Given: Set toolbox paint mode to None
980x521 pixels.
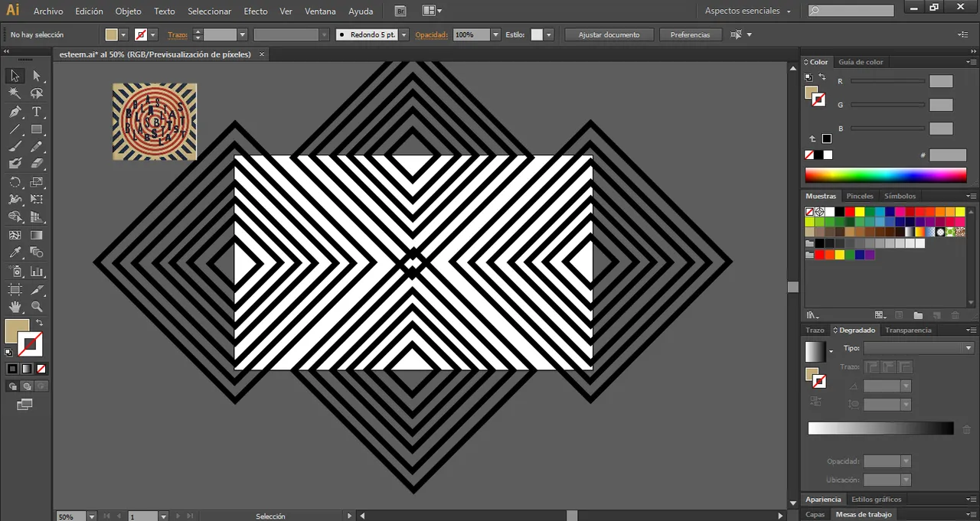Looking at the screenshot, I should [x=41, y=368].
